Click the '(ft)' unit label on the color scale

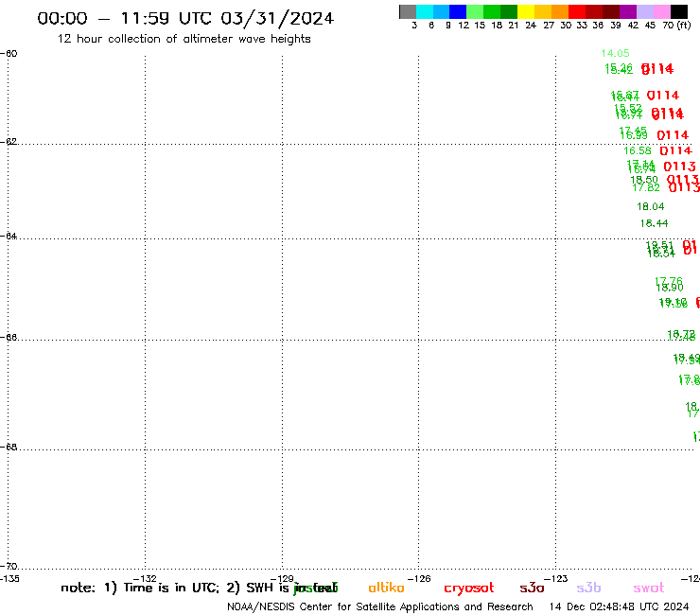(684, 26)
